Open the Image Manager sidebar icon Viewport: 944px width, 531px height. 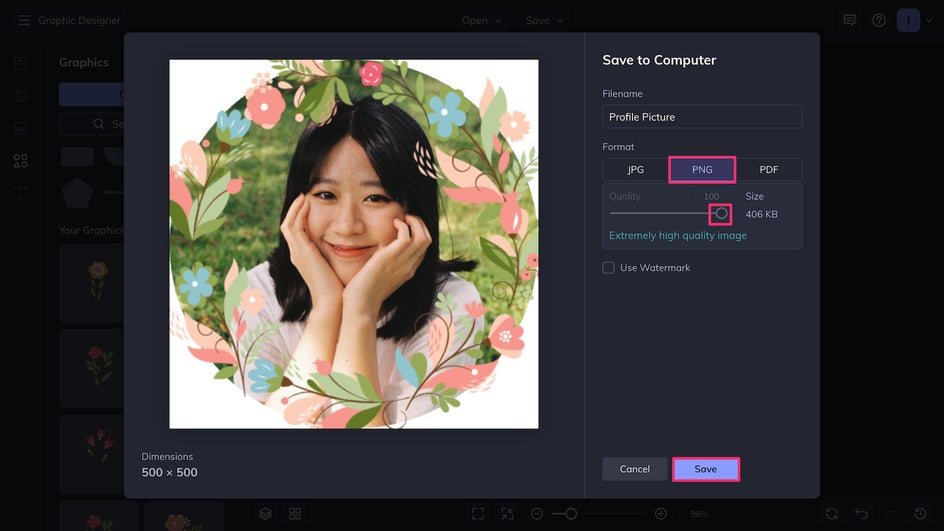pos(20,63)
